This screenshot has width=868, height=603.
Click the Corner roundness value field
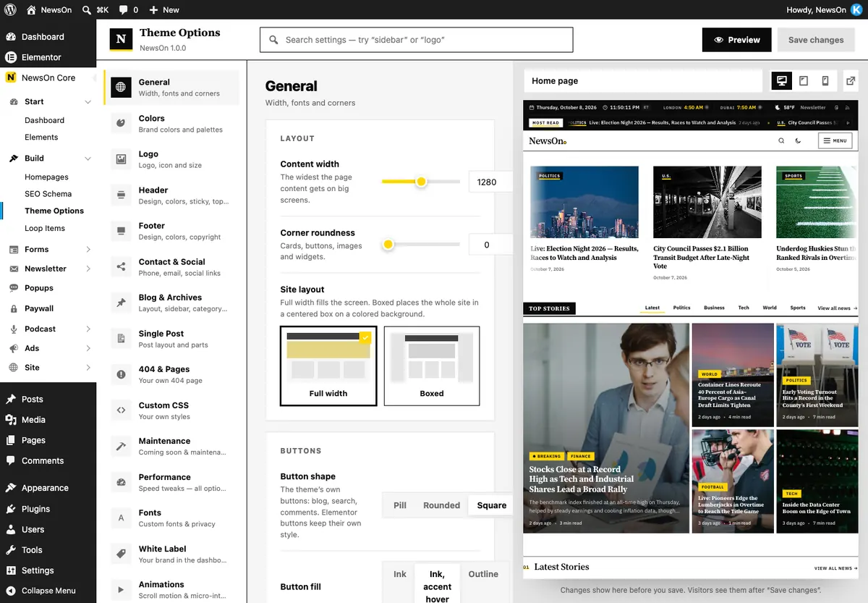click(x=490, y=245)
